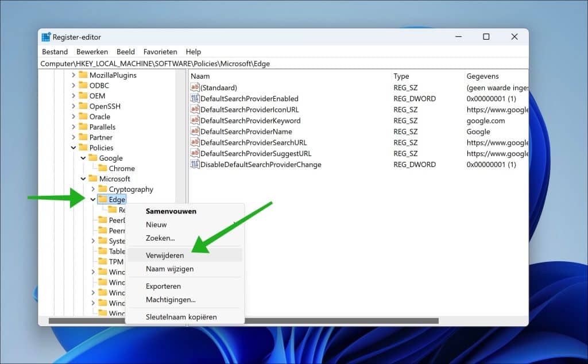This screenshot has width=588, height=364.
Task: Click the Google folder icon
Action: point(93,158)
